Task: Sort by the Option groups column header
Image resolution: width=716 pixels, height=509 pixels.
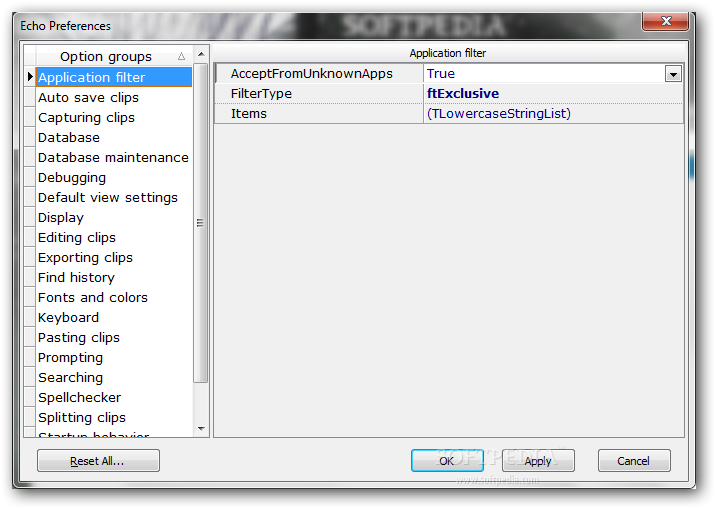Action: pos(114,57)
